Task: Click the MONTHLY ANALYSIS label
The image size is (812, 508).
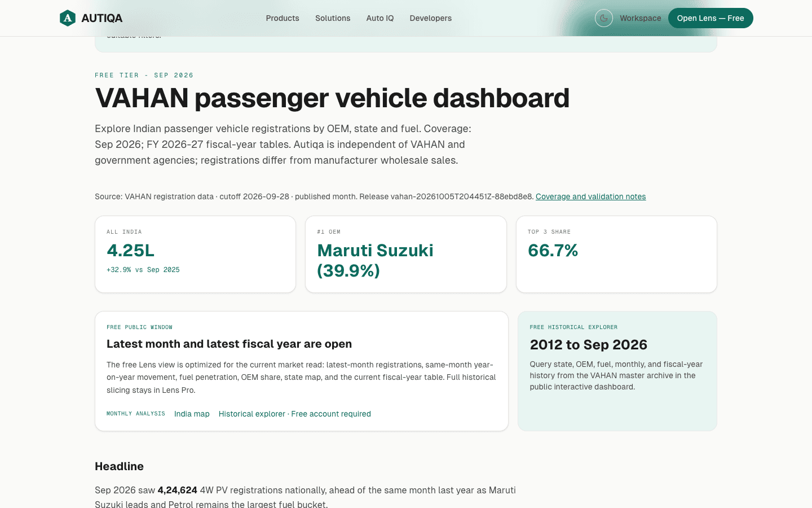Action: (136, 414)
